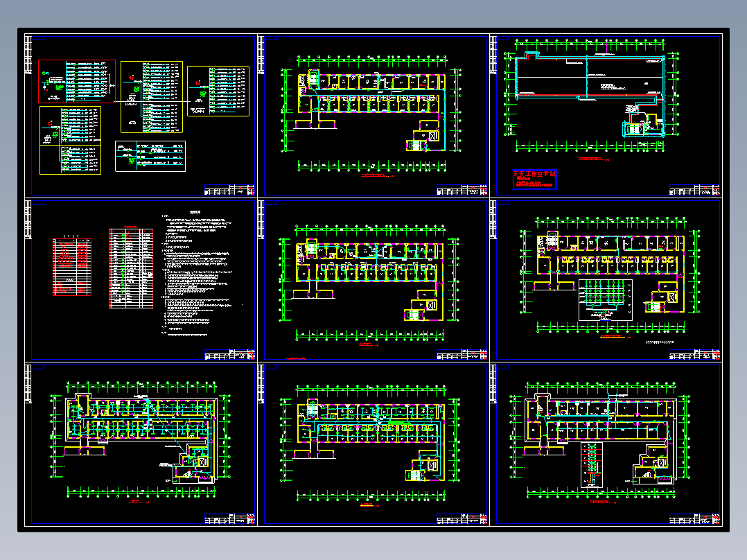Click the floor plan in the center sheet

[370, 281]
